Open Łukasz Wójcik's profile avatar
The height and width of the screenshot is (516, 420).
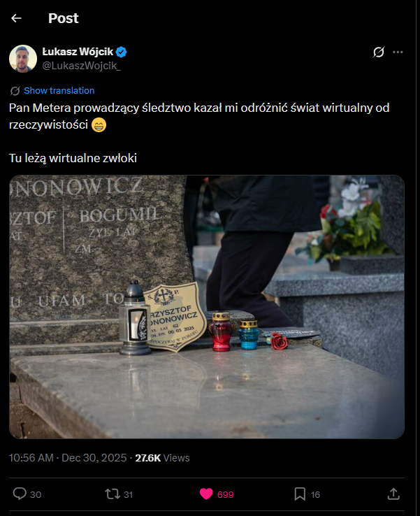pos(23,59)
